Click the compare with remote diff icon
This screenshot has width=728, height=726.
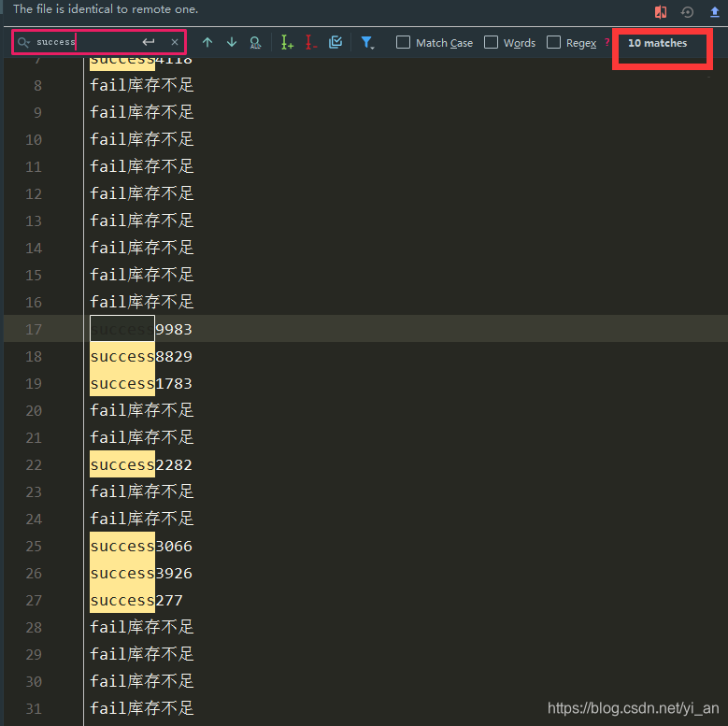pyautogui.click(x=661, y=11)
